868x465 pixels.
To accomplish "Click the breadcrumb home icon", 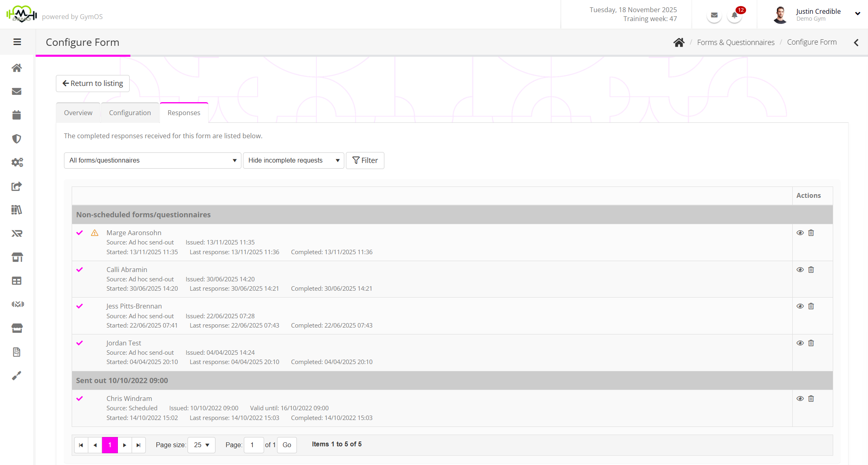I will pyautogui.click(x=679, y=42).
